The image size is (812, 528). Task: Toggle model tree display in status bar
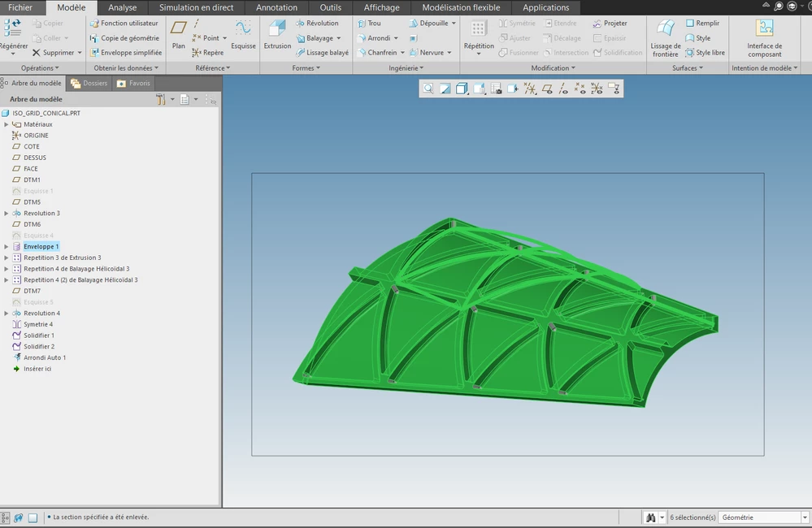click(x=5, y=517)
